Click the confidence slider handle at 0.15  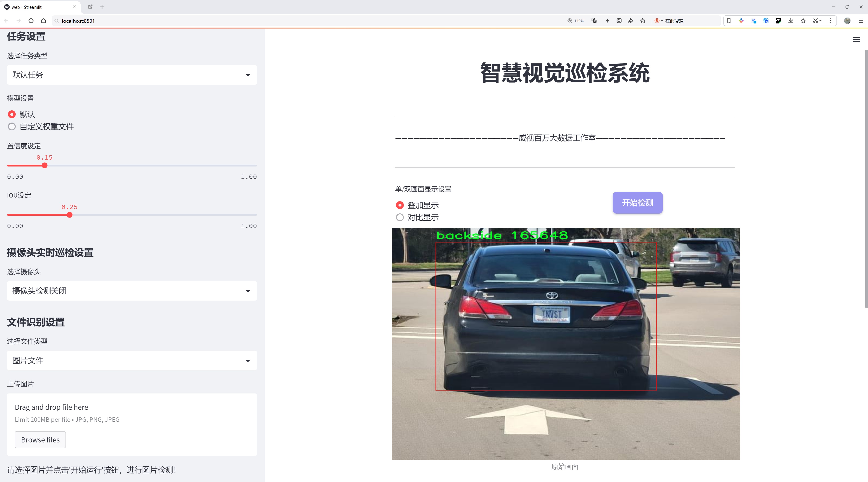point(45,166)
